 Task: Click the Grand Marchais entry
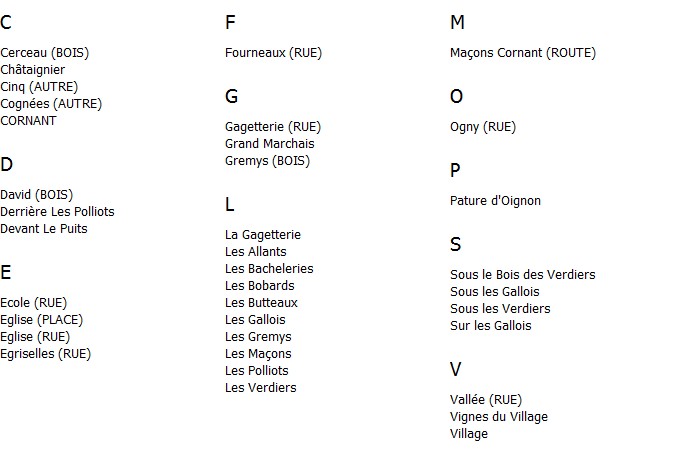click(x=270, y=144)
